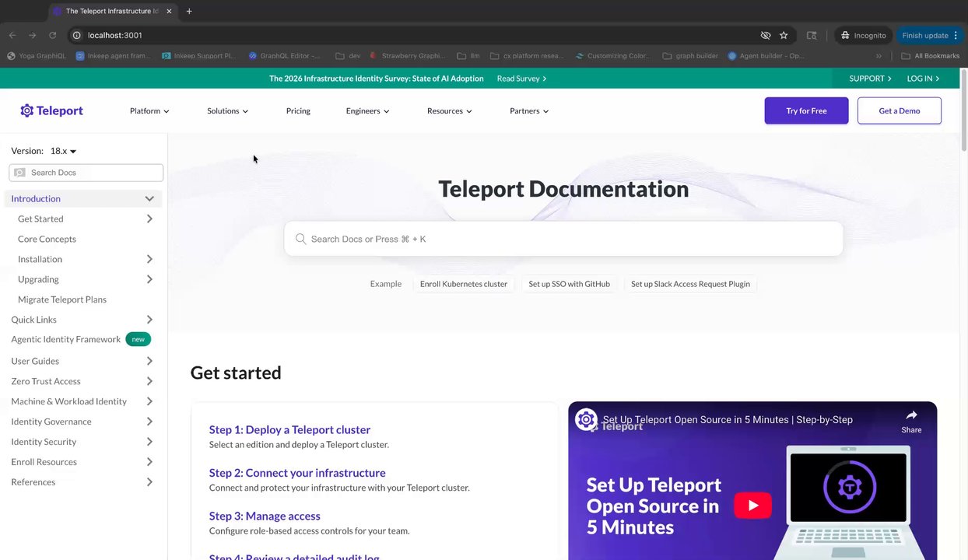The image size is (968, 560).
Task: Expand Identity Governance in sidebar
Action: coord(149,422)
